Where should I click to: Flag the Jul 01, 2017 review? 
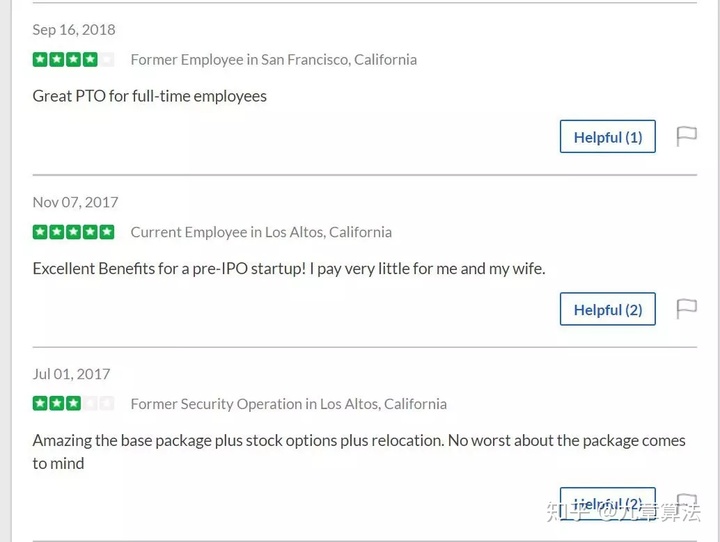(686, 500)
